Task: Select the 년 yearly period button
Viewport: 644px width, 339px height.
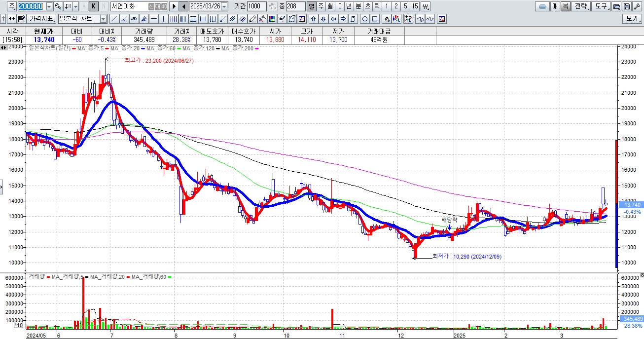Action: point(349,6)
